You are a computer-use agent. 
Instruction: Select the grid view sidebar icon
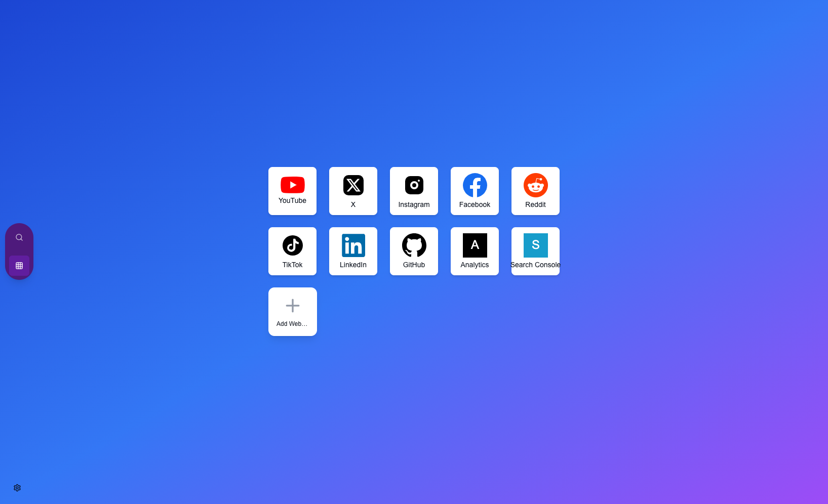(19, 266)
